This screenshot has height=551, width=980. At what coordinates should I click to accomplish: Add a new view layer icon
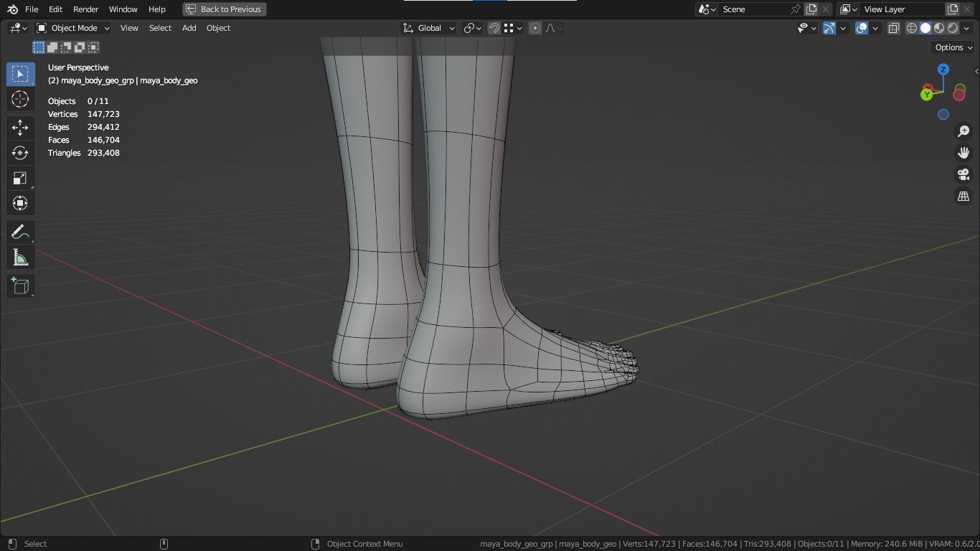[953, 9]
